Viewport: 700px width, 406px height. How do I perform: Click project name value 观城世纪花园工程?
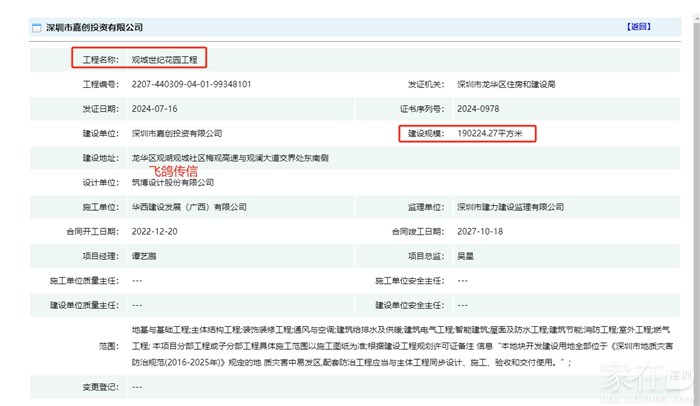(165, 60)
